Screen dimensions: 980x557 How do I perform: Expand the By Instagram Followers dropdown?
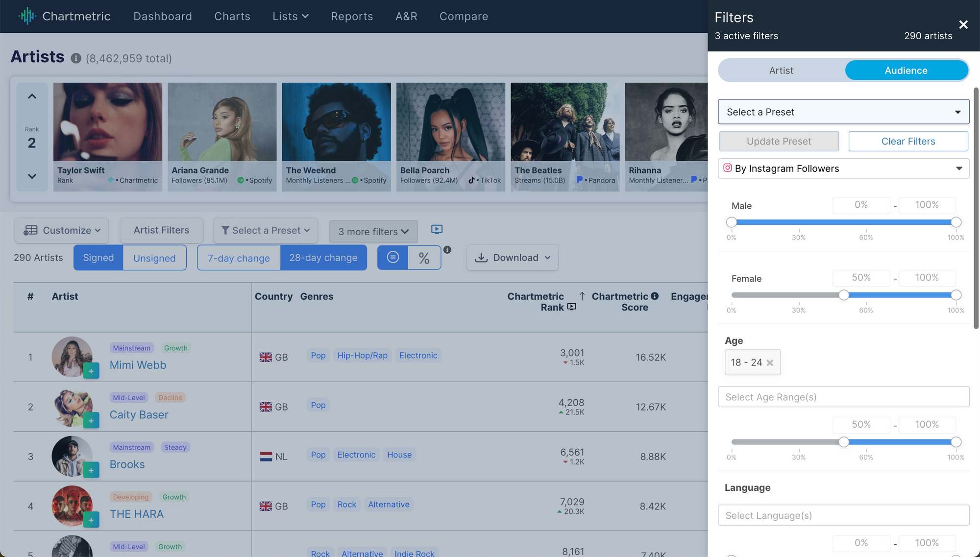click(x=843, y=169)
